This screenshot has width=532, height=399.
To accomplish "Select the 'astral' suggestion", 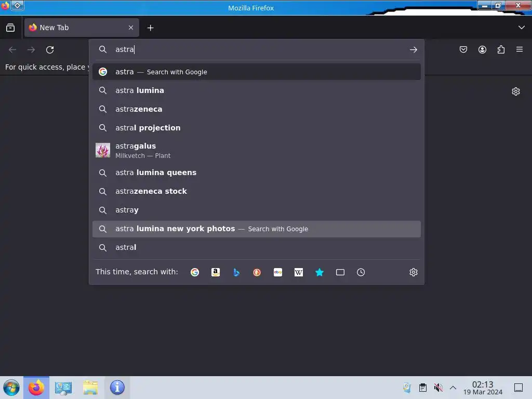I will click(x=257, y=248).
